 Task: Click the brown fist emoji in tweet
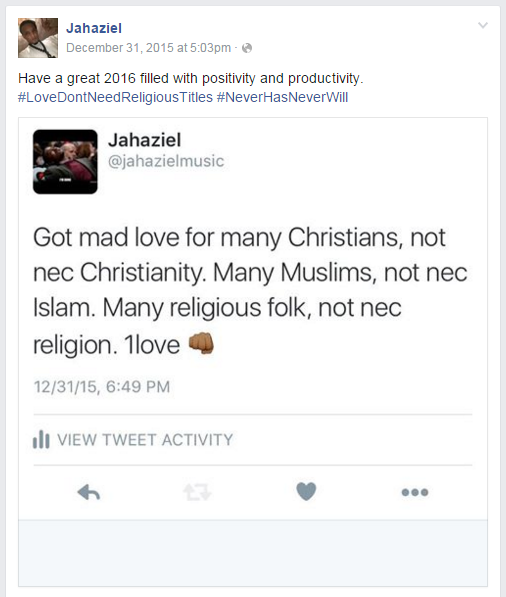[x=201, y=343]
